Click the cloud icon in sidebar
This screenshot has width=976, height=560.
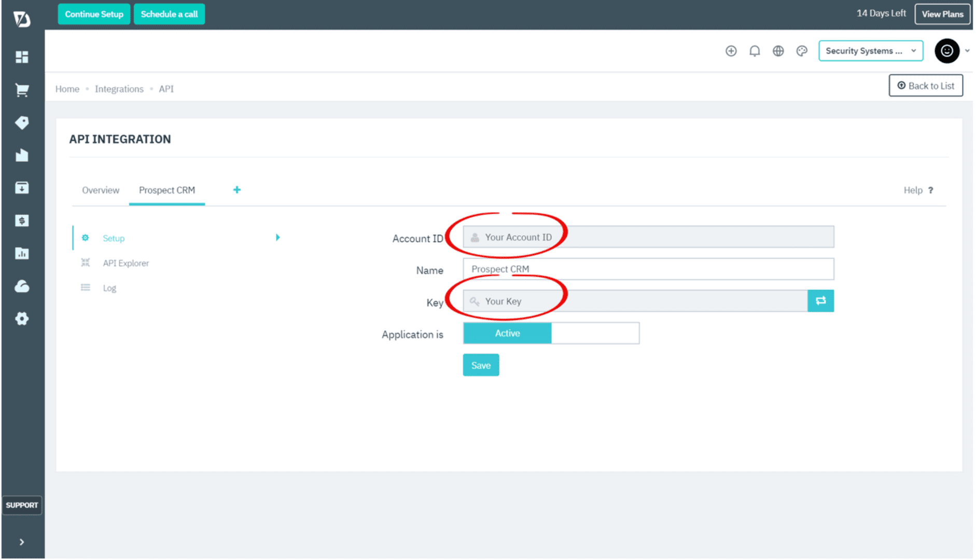point(22,286)
